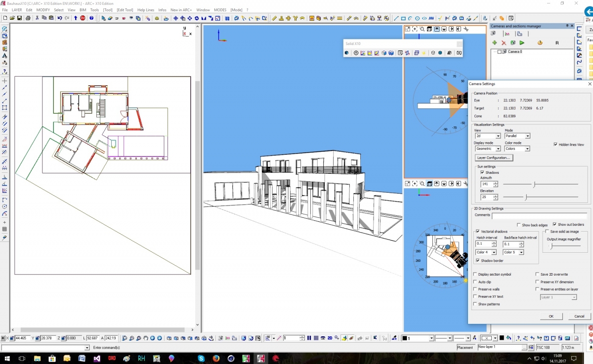Tick the Camera 0 checkbox in the list
Image resolution: width=593 pixels, height=364 pixels.
tap(500, 52)
